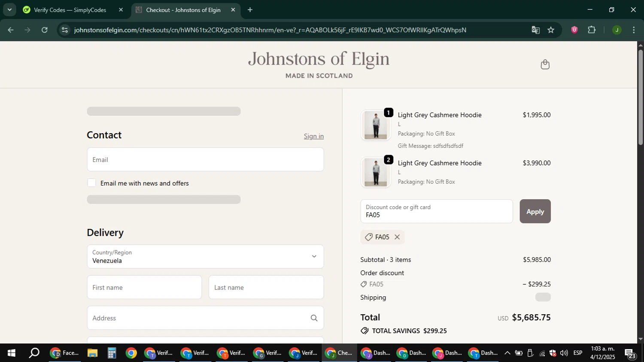Open the Windows Start menu
Viewport: 644px width, 362px height.
pos(12,353)
